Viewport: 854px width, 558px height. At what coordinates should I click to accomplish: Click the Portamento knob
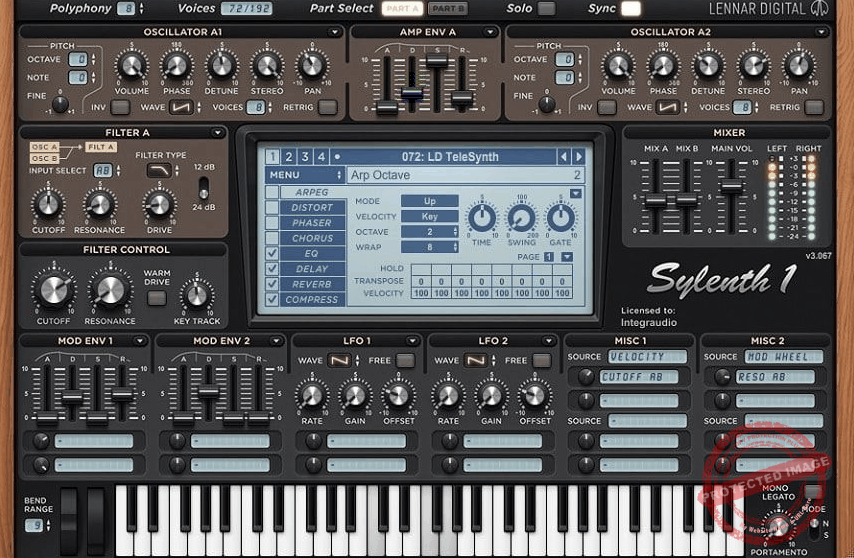pos(779,526)
